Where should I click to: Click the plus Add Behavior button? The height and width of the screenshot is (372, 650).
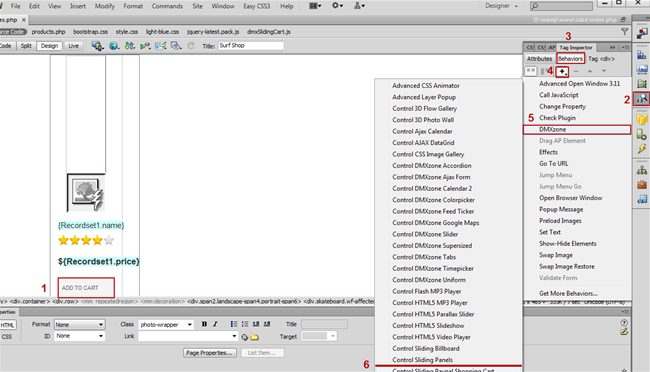pyautogui.click(x=562, y=71)
